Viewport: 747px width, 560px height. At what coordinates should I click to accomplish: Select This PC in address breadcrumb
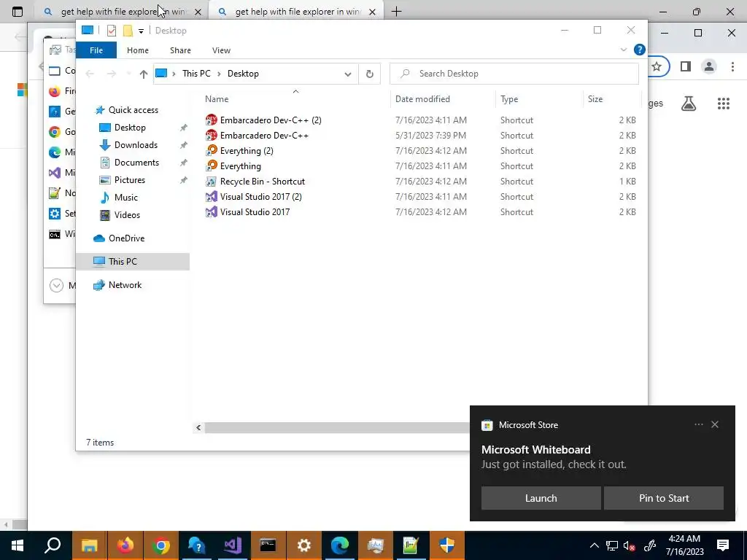(196, 74)
